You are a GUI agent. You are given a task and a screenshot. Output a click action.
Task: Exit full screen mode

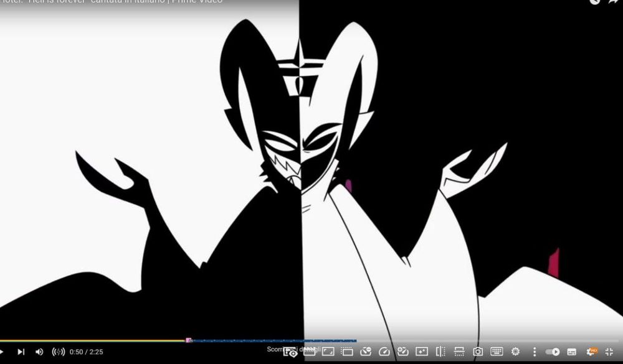coord(609,352)
